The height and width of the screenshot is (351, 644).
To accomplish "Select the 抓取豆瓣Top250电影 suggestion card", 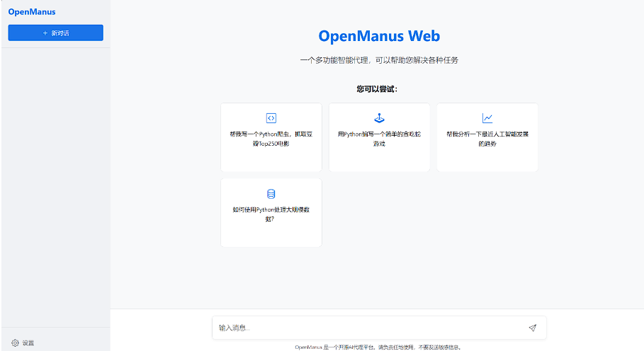I will pyautogui.click(x=271, y=137).
